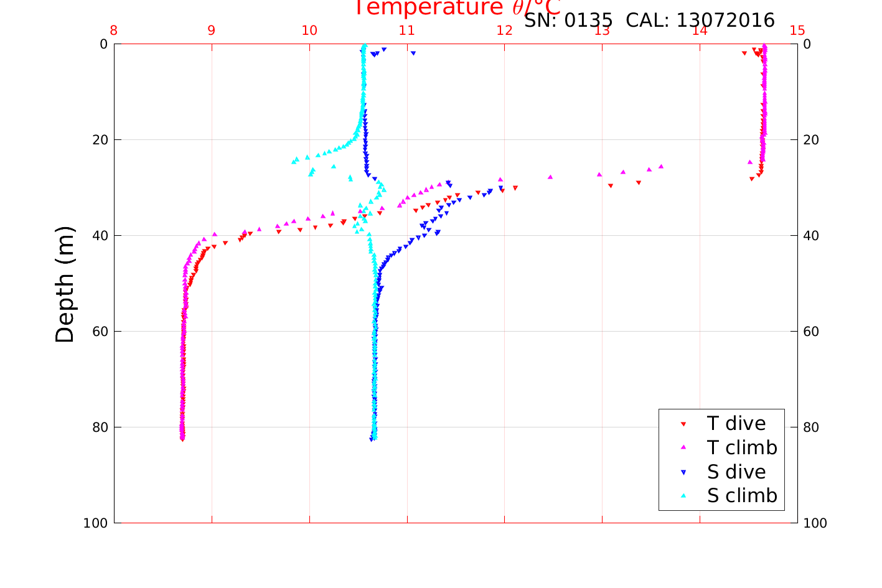Click the blue S dive legend marker
The width and height of the screenshot is (882, 588).
coord(683,472)
